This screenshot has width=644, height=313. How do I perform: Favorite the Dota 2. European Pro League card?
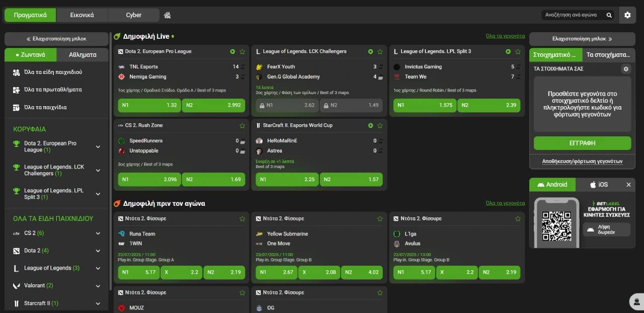pyautogui.click(x=243, y=51)
